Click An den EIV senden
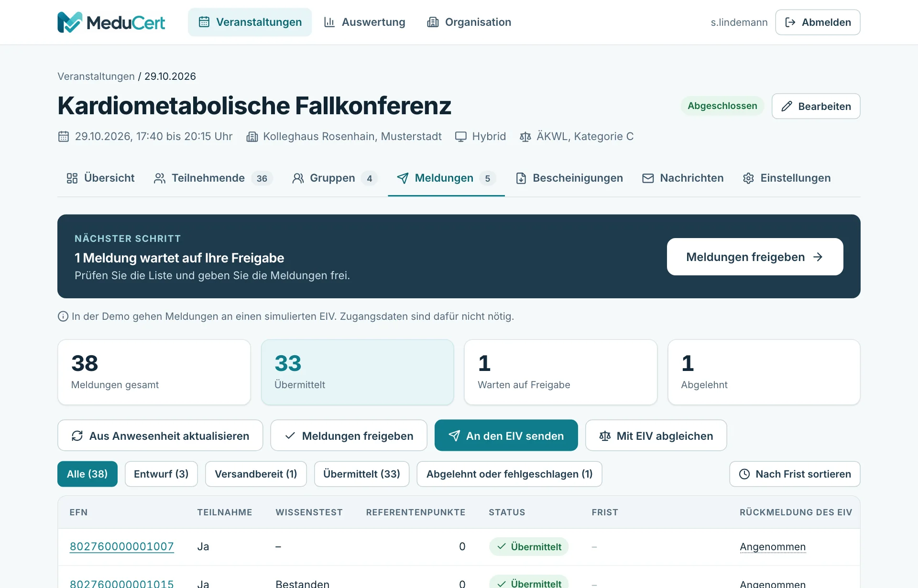Viewport: 918px width, 588px height. pos(506,436)
